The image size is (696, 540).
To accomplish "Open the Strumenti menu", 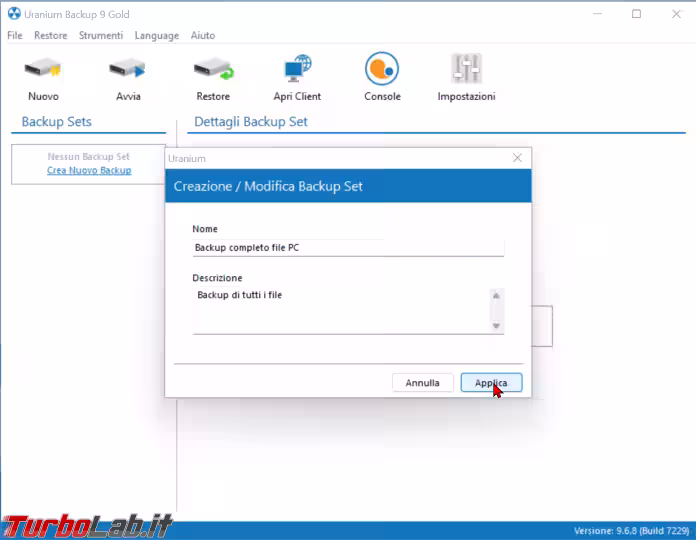I will click(x=101, y=35).
